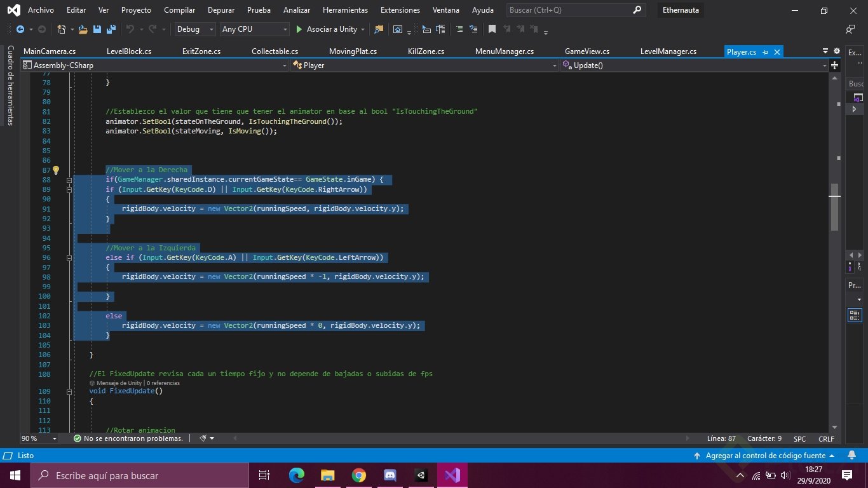Collapse the FixedUpdate method at line 109
Image resolution: width=868 pixels, height=488 pixels.
(x=69, y=391)
